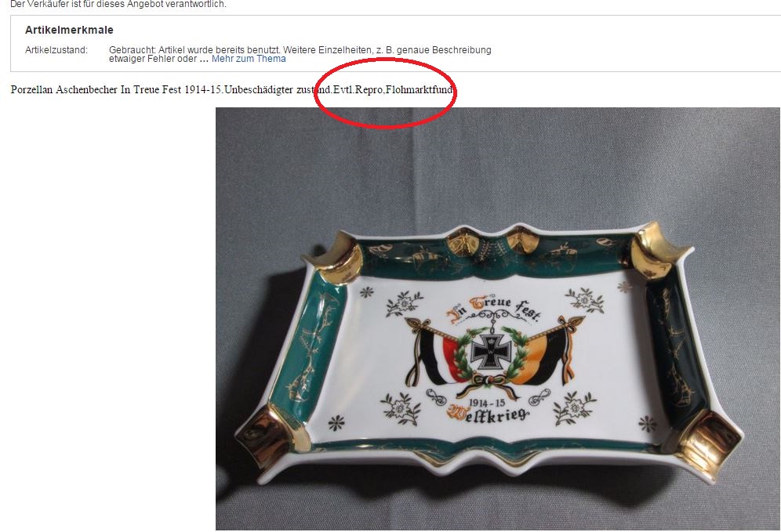781x532 pixels.
Task: Click the edelweiss flower at lower right of the emblem
Action: [x=574, y=407]
